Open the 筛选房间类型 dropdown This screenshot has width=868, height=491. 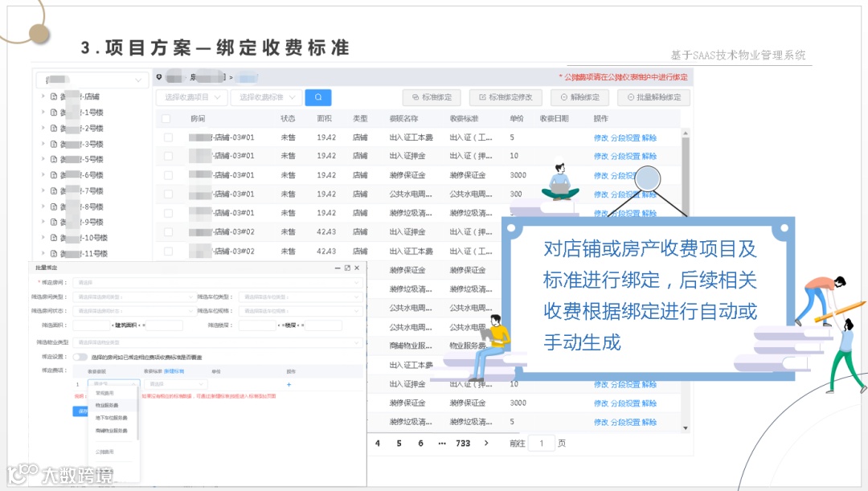coord(134,297)
